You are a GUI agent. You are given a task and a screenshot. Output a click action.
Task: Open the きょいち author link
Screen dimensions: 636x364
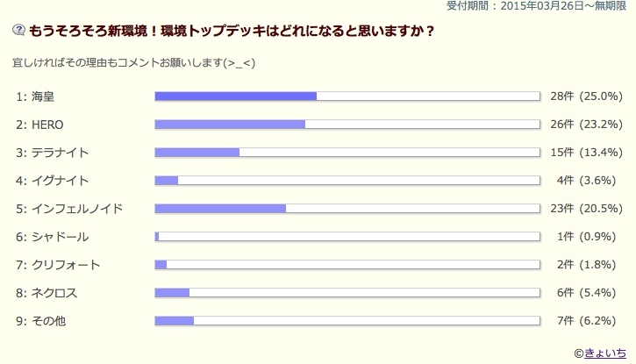click(x=606, y=352)
